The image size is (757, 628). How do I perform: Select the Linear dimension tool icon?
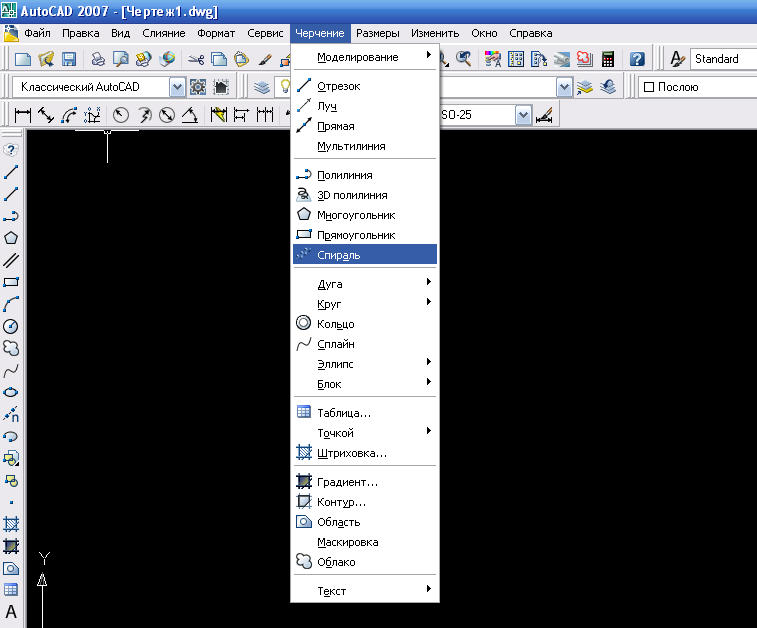point(22,115)
